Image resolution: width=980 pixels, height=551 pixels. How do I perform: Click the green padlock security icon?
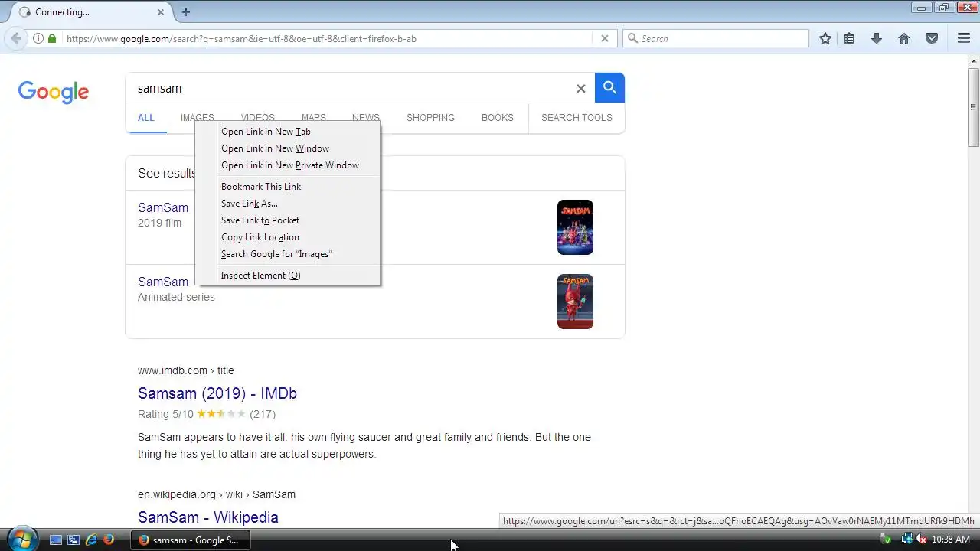coord(52,38)
